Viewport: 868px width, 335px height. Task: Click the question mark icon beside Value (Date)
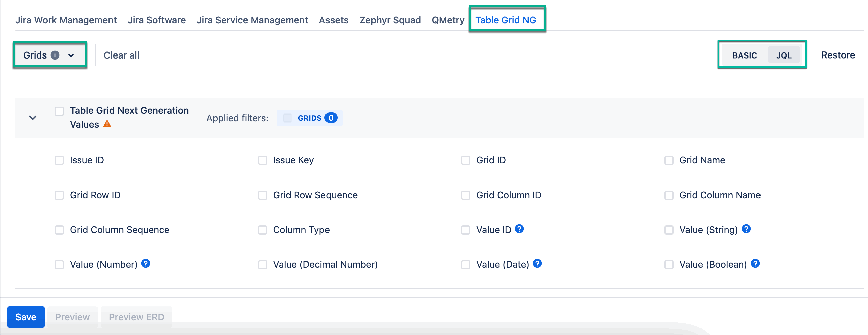[537, 264]
